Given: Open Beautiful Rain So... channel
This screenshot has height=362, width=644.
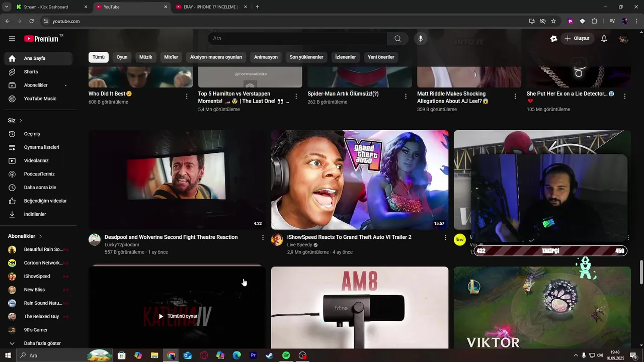Looking at the screenshot, I should click(38, 249).
